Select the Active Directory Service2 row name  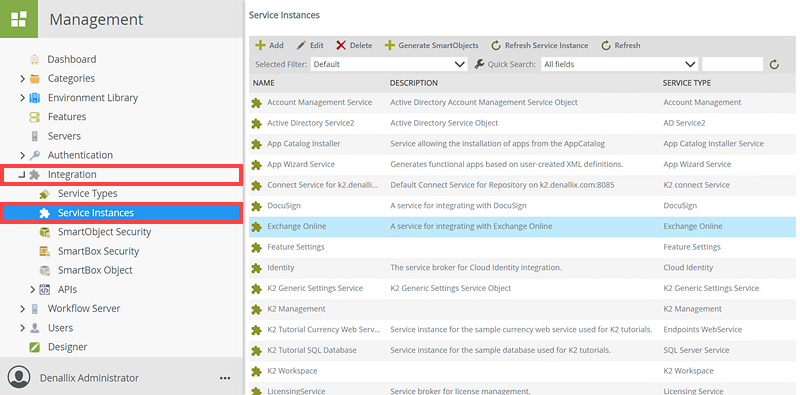[x=311, y=123]
